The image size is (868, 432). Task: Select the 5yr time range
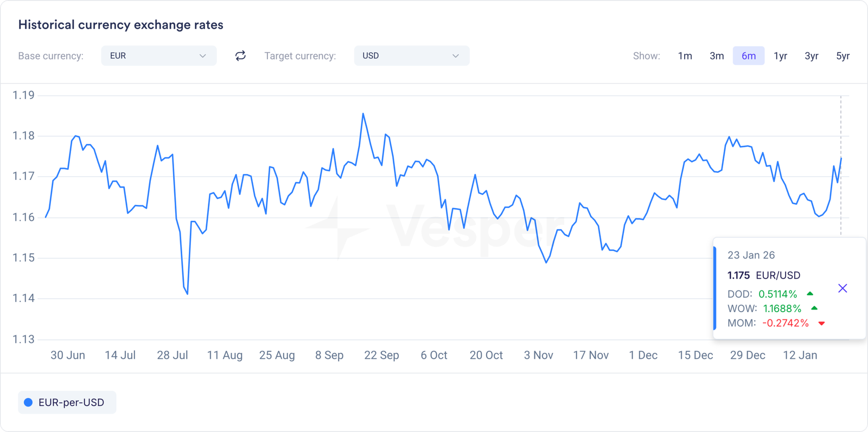pos(843,56)
